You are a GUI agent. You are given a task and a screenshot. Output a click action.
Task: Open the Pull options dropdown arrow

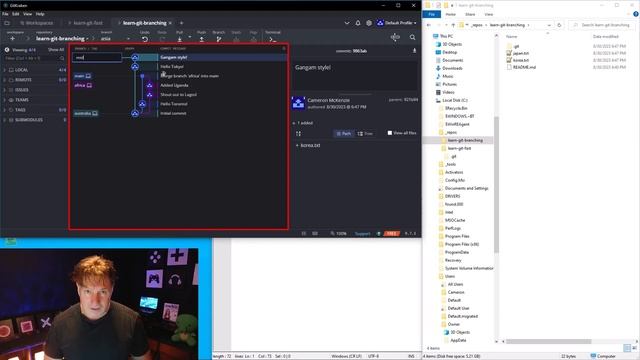(190, 37)
